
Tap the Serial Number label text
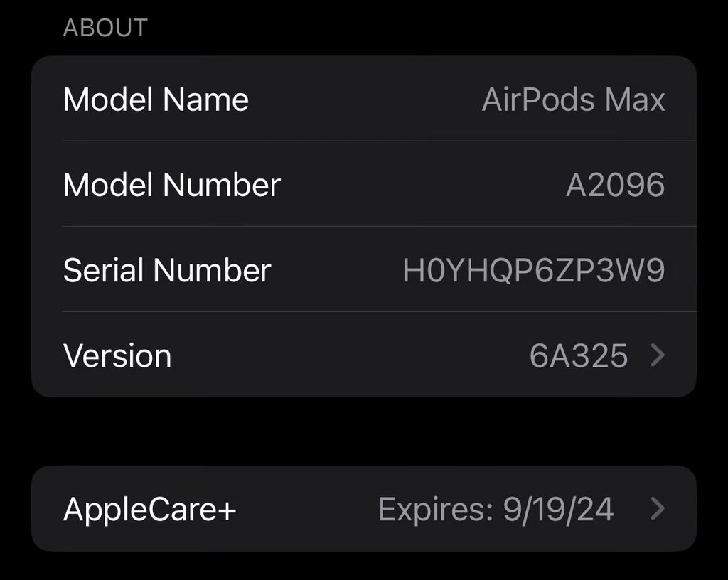click(167, 270)
